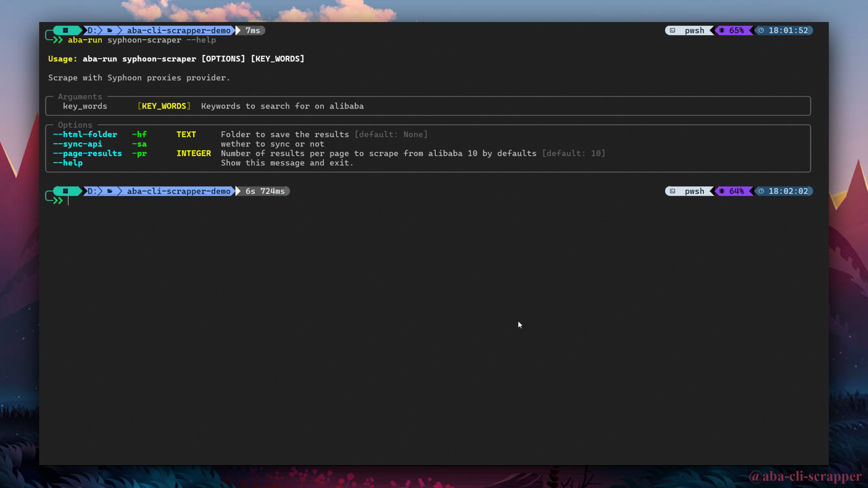This screenshot has width=868, height=488.
Task: Click the aba-run command text in first line
Action: [x=85, y=40]
